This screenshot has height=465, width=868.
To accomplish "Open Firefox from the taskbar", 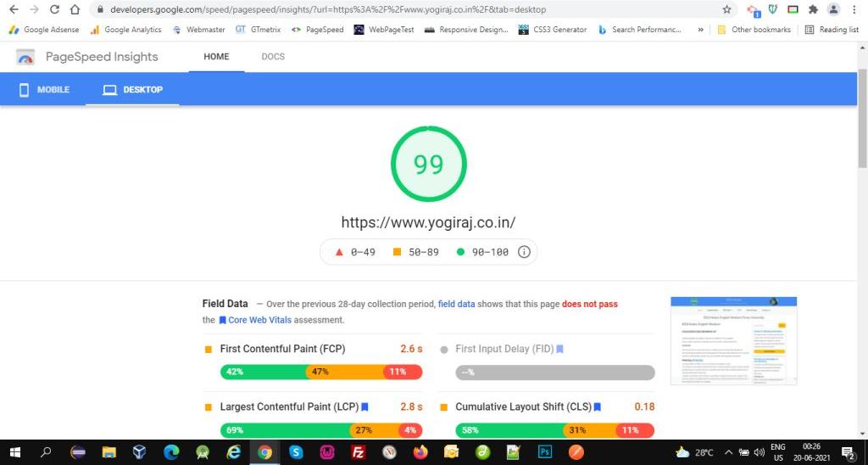I will [x=420, y=452].
